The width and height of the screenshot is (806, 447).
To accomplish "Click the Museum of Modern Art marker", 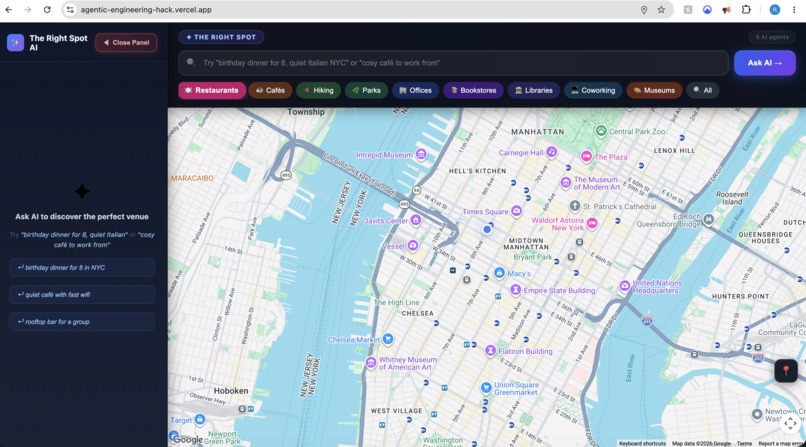I will coord(565,183).
